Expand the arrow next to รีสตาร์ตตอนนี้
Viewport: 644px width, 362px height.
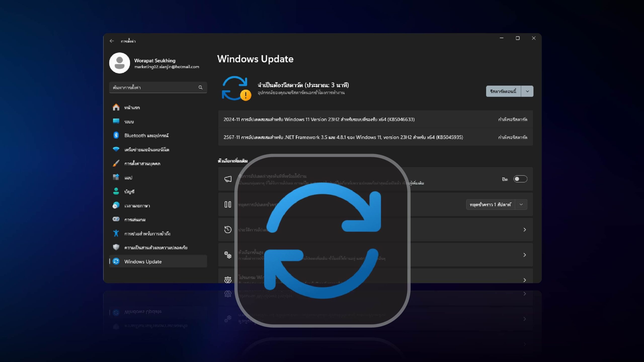[527, 91]
